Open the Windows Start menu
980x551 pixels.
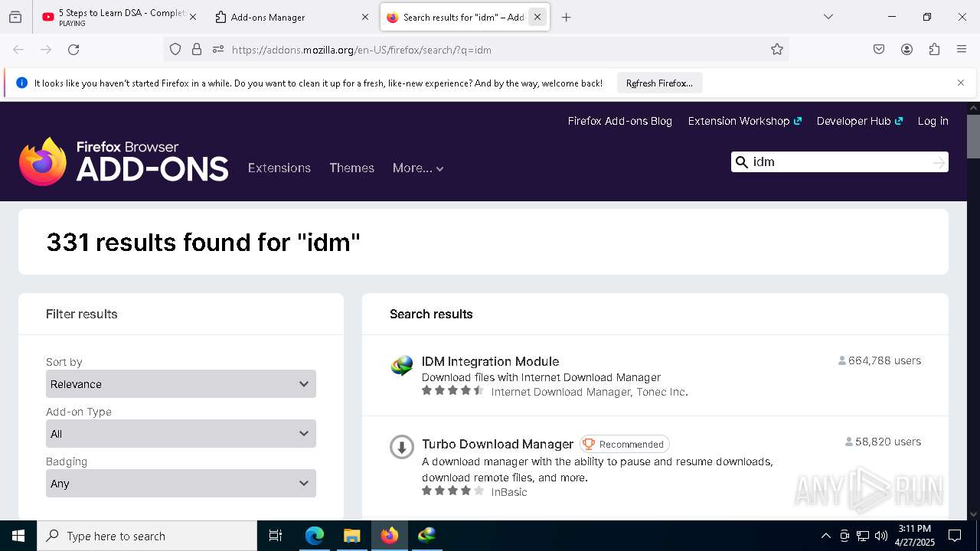click(x=18, y=536)
